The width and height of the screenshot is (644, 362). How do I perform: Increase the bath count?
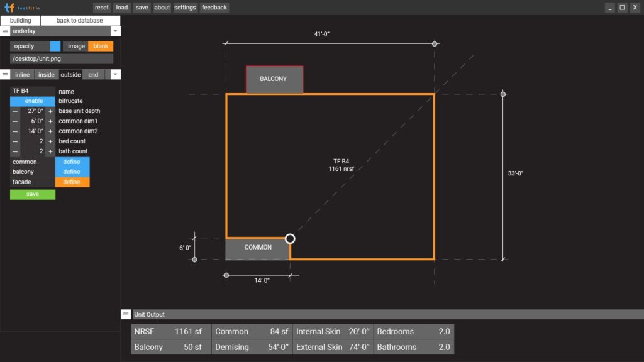click(50, 151)
